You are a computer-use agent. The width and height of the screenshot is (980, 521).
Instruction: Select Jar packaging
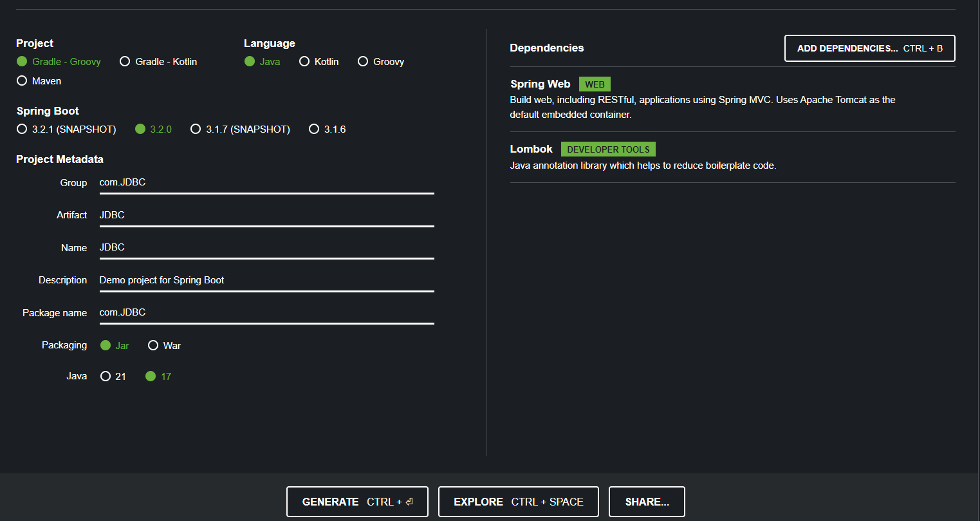pyautogui.click(x=115, y=346)
